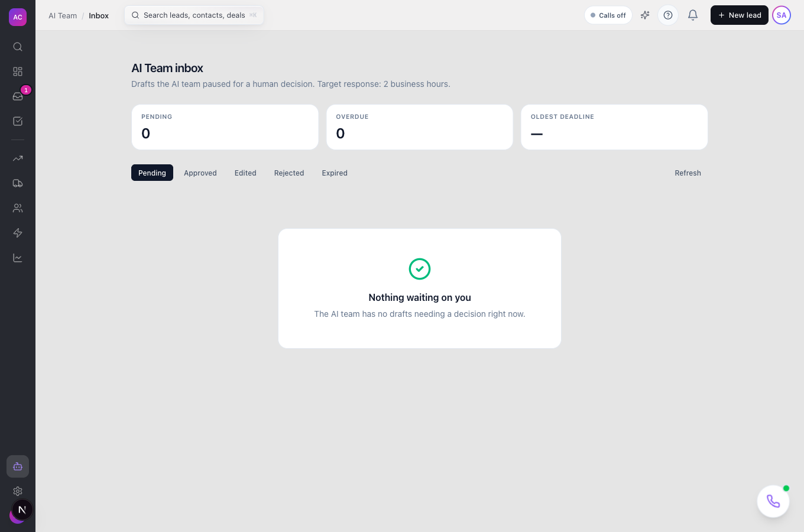Switch to the Pending tab
804x532 pixels.
tap(152, 173)
